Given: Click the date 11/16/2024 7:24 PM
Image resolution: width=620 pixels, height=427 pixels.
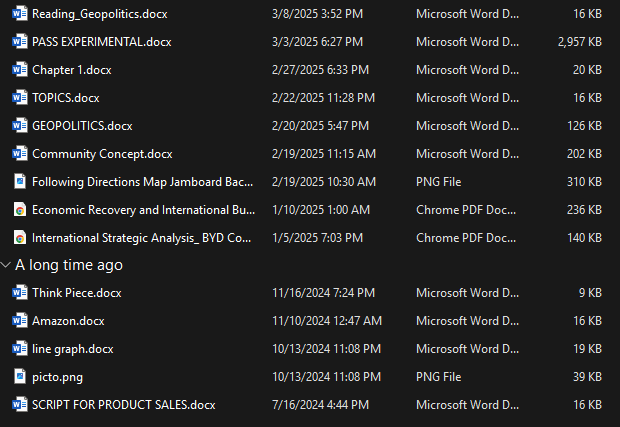Looking at the screenshot, I should 323,293.
